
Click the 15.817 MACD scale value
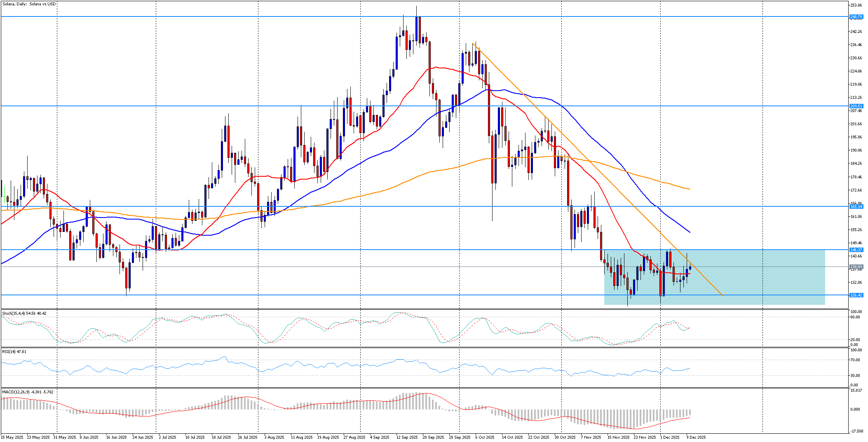pyautogui.click(x=856, y=391)
